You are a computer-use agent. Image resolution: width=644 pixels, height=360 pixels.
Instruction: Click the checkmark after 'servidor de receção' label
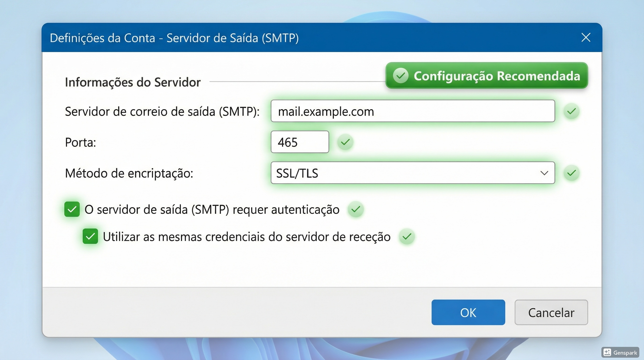pos(407,236)
